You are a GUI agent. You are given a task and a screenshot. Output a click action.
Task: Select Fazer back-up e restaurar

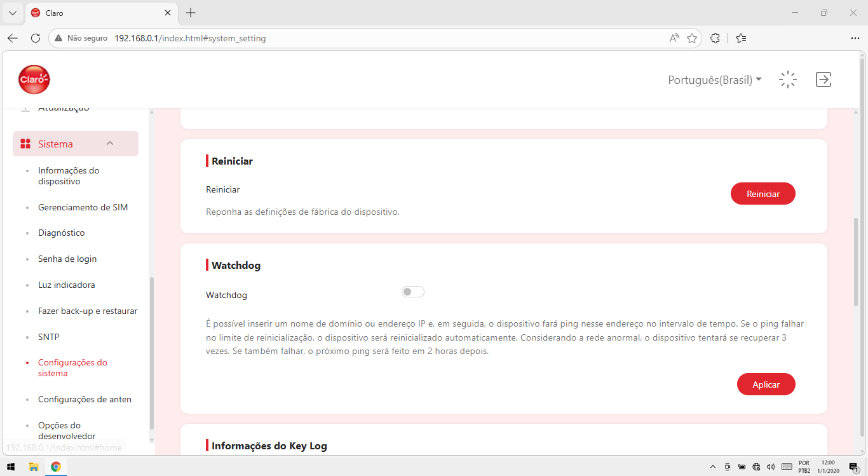[88, 311]
